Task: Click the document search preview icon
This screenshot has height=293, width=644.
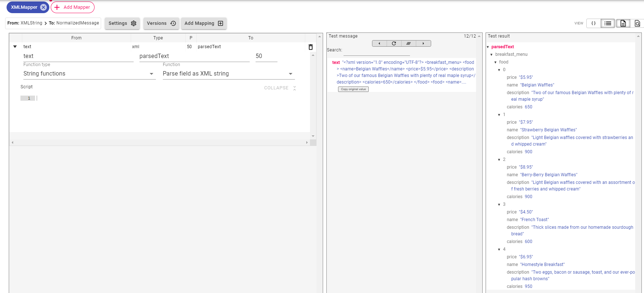Action: (x=637, y=23)
